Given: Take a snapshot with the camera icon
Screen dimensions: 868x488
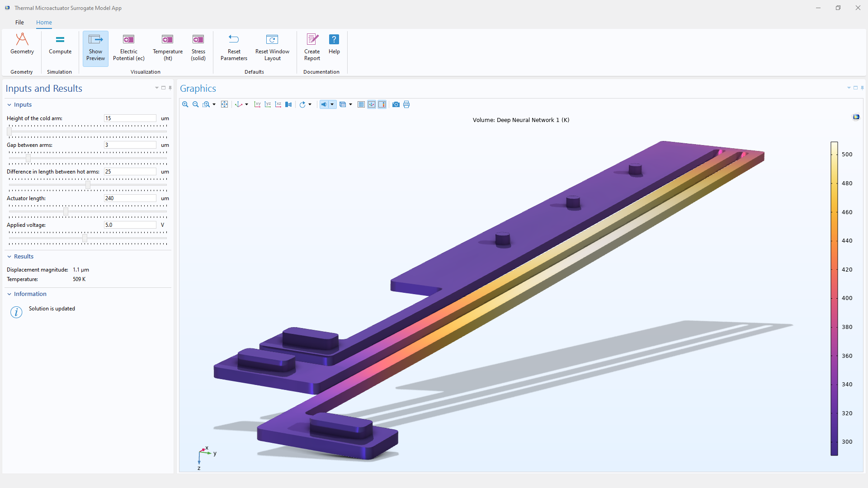Looking at the screenshot, I should tap(396, 104).
